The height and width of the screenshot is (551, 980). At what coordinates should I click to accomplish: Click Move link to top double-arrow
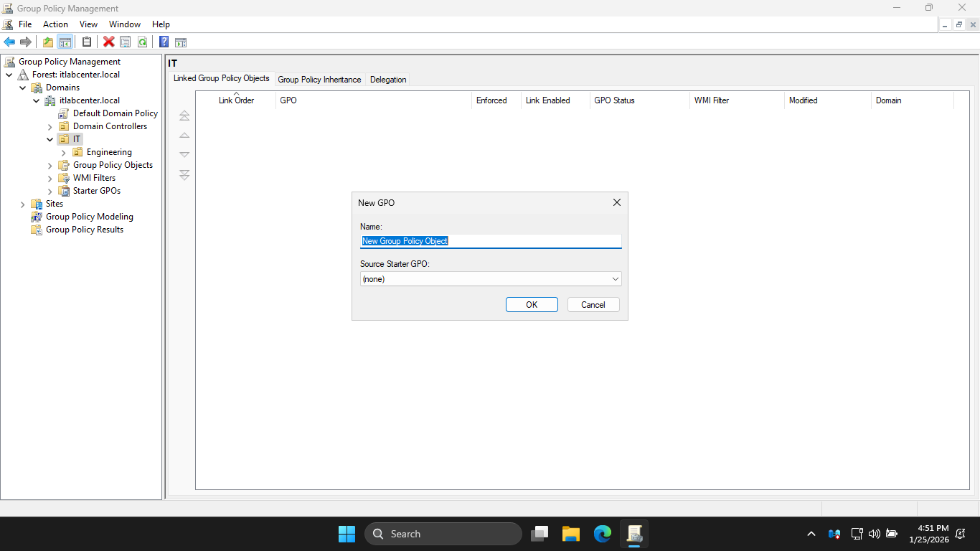[x=184, y=116]
